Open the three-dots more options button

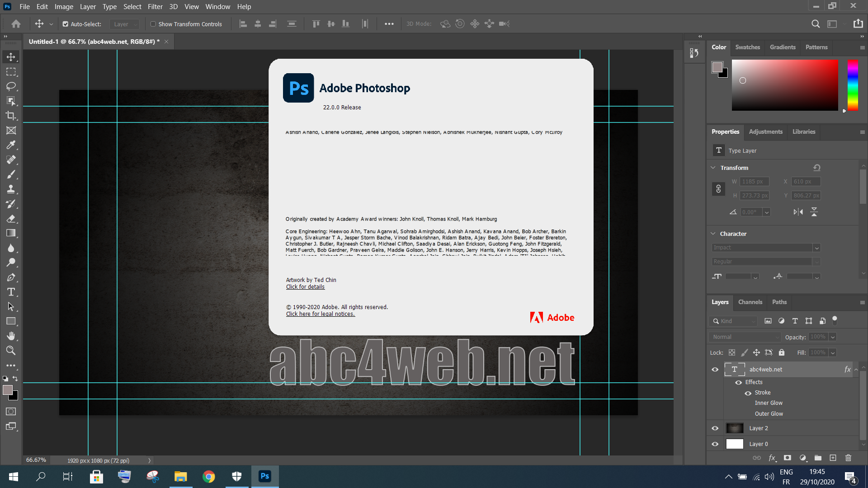click(389, 24)
